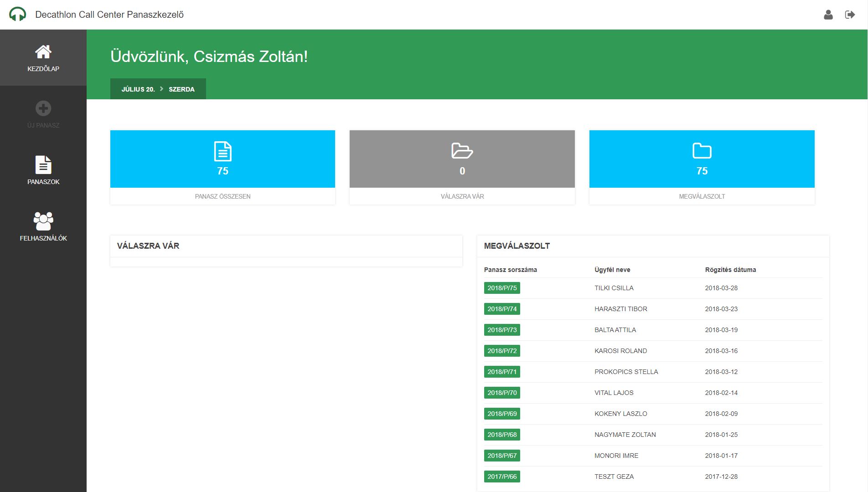Click the Panasz összesen document tile

coord(222,159)
